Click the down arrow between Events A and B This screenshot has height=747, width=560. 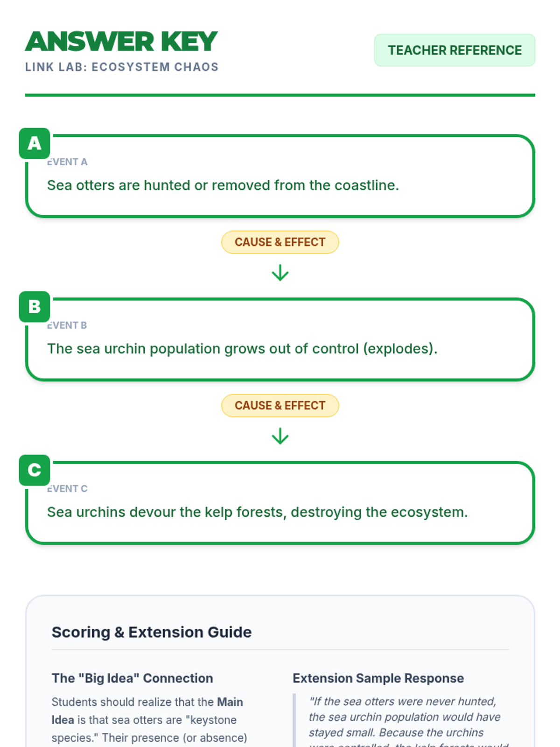(280, 273)
